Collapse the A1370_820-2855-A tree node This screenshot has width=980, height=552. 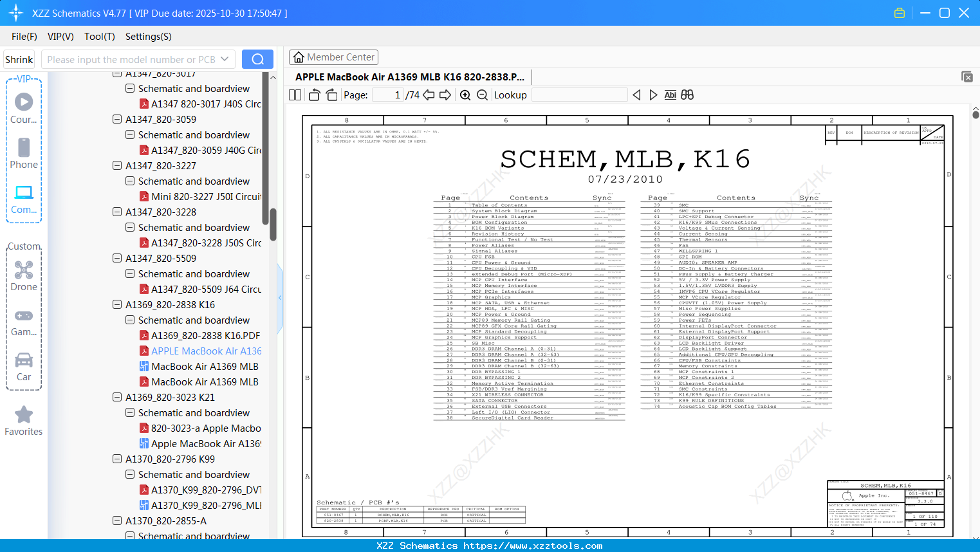click(x=117, y=520)
